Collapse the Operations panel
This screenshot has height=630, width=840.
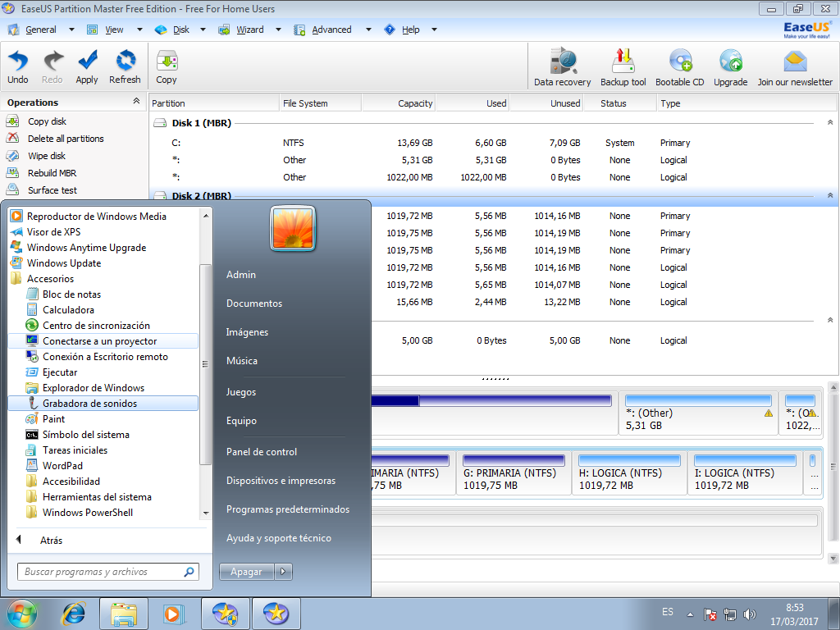click(137, 101)
